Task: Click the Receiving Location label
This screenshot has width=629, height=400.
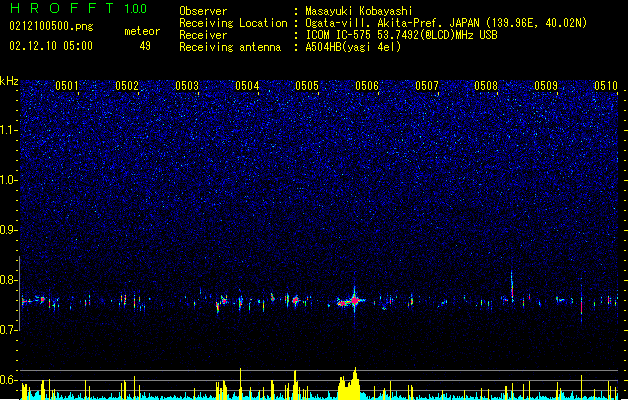Action: click(x=233, y=23)
